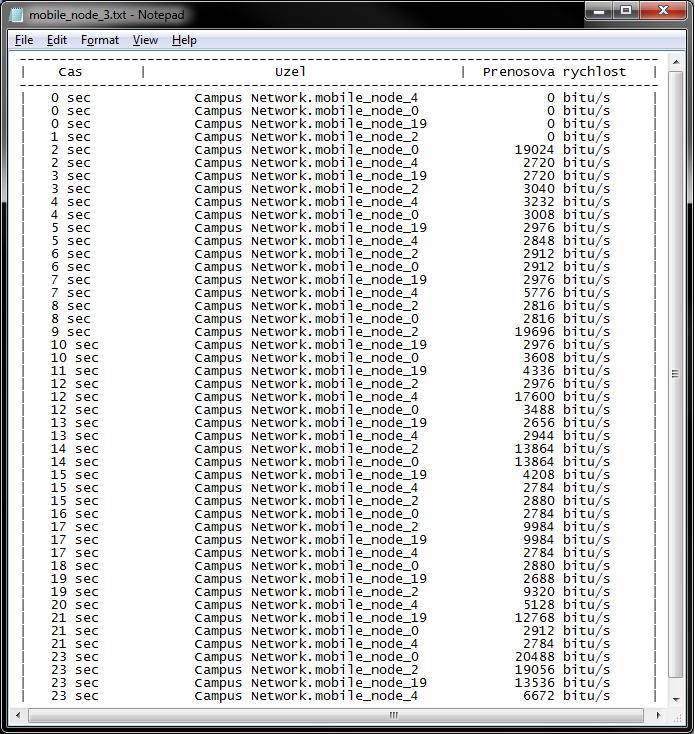
Task: Click the value '5128 bitu/s'
Action: click(x=566, y=605)
